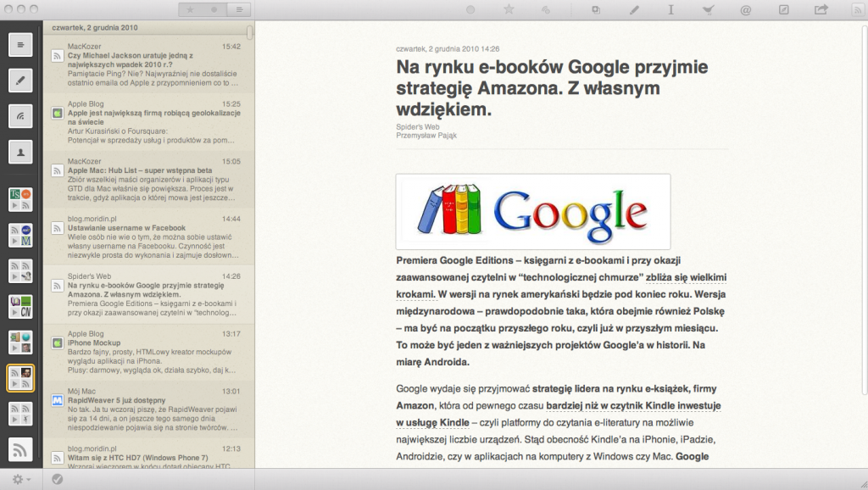This screenshot has height=490, width=868.
Task: Show the all-items list icon in sidebar
Action: (x=20, y=45)
